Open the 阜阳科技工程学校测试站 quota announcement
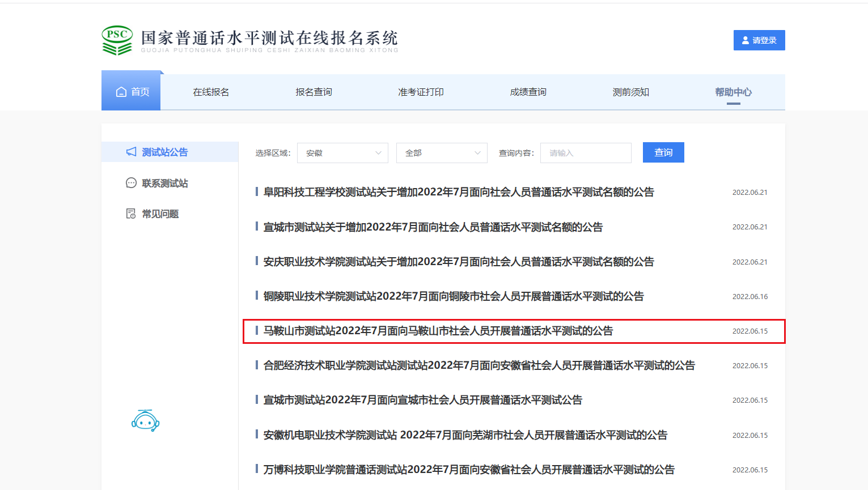Viewport: 868px width, 490px height. [459, 192]
